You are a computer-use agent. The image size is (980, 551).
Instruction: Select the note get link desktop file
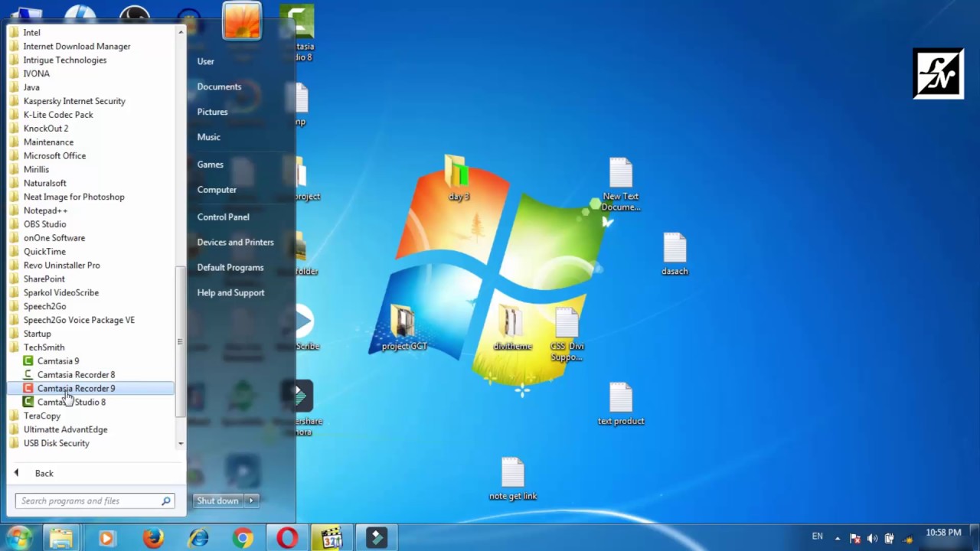(x=513, y=479)
